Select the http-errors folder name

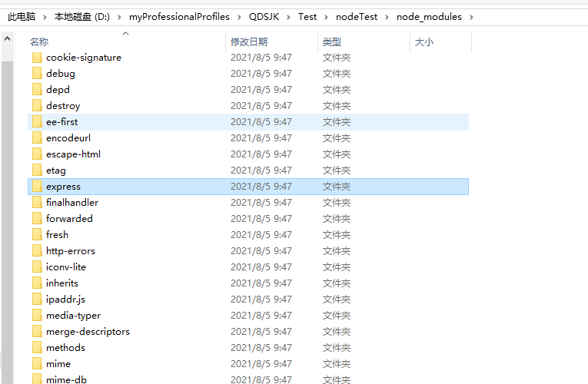(71, 250)
